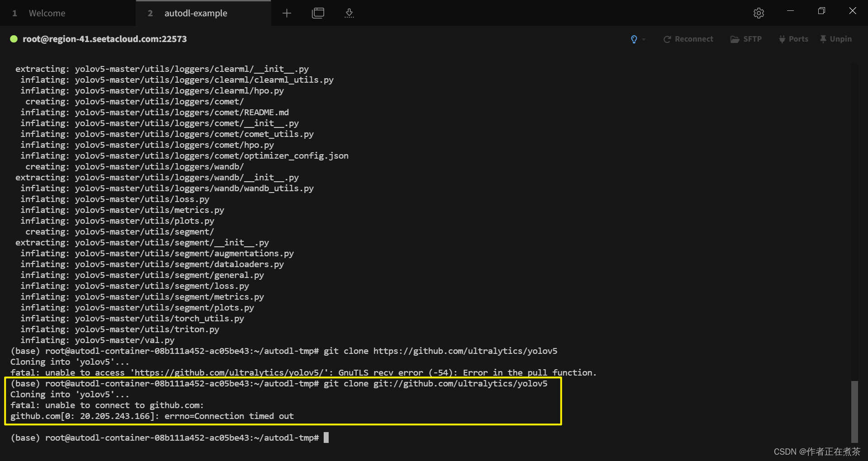
Task: Click the download tray icon
Action: [349, 13]
